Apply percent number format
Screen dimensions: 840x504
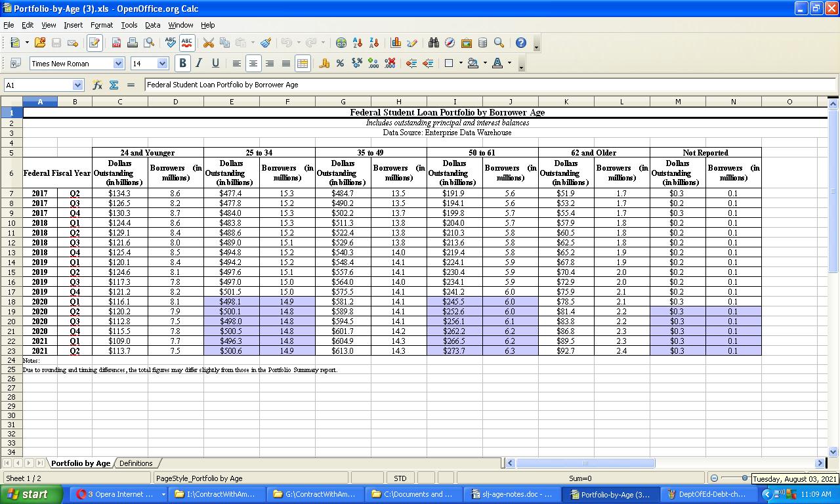coord(340,63)
